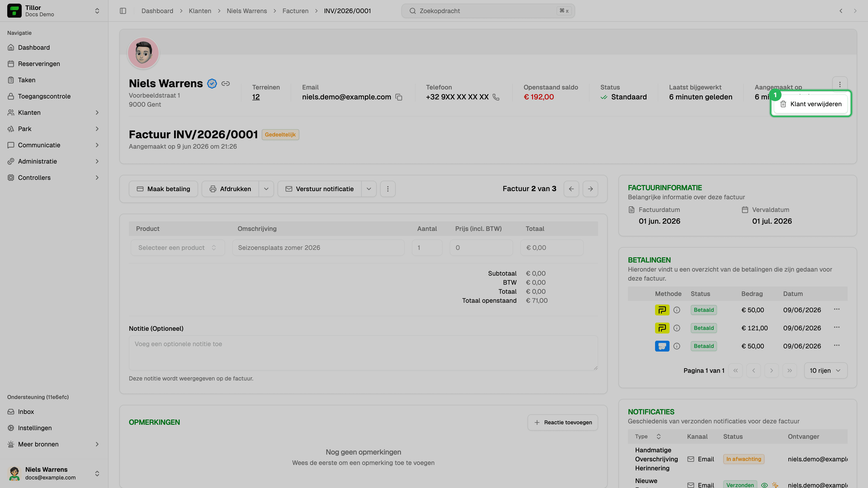Go to Klanten breadcrumb
The height and width of the screenshot is (488, 868).
coord(200,11)
